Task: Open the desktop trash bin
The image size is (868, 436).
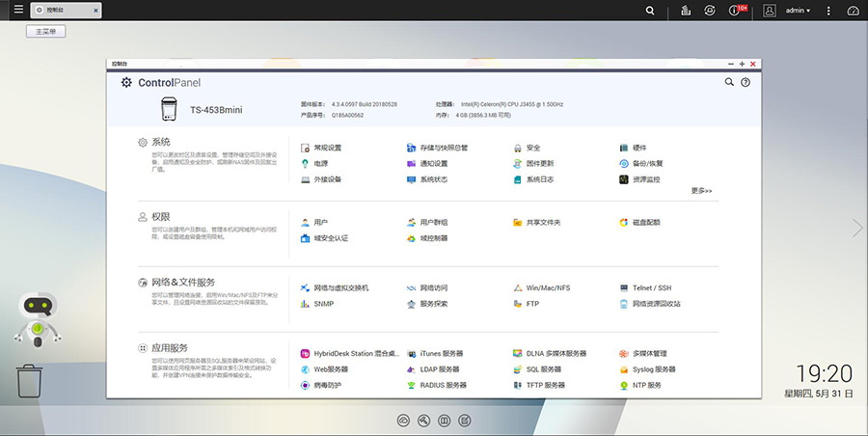Action: coord(30,380)
